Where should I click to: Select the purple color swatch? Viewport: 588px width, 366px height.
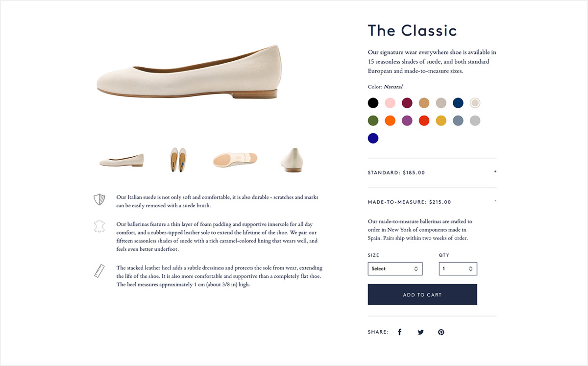[x=407, y=121]
